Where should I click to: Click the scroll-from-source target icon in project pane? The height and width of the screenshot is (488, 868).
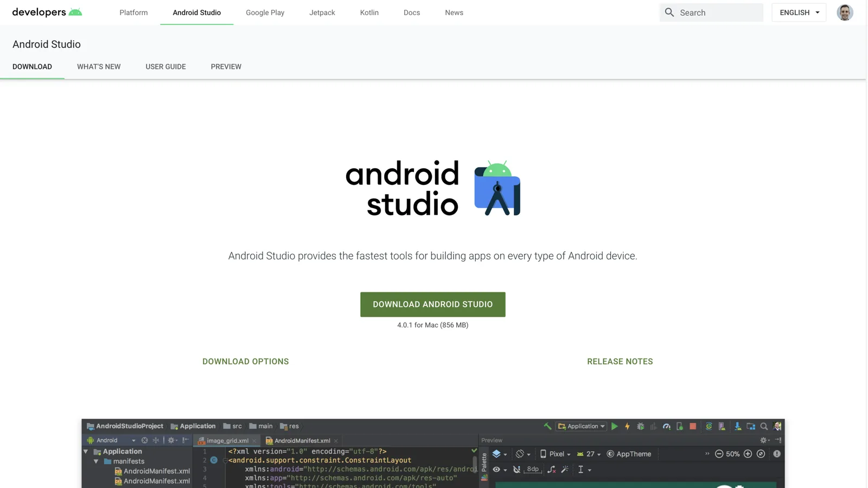144,440
